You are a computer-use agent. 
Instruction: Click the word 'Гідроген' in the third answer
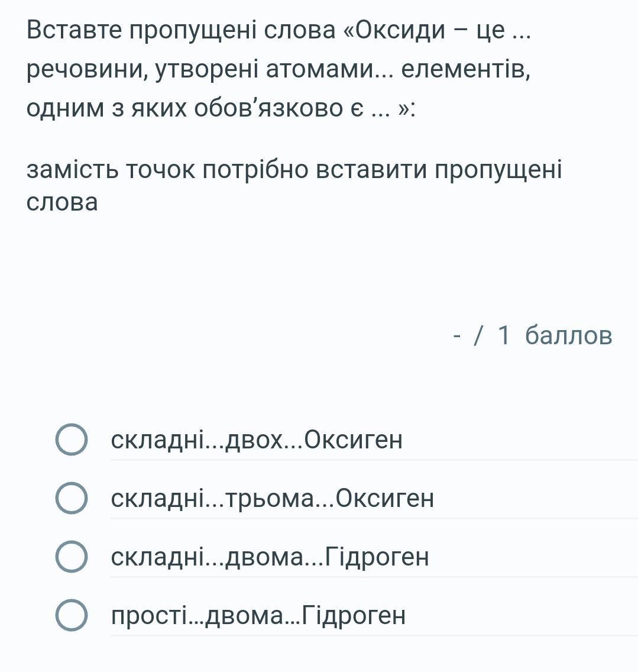[x=377, y=557]
